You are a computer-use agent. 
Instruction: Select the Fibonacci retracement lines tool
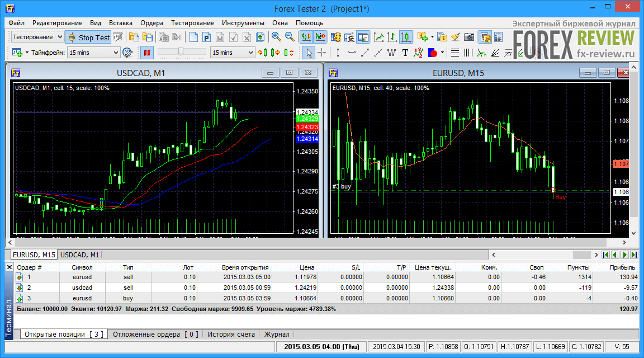coord(454,53)
